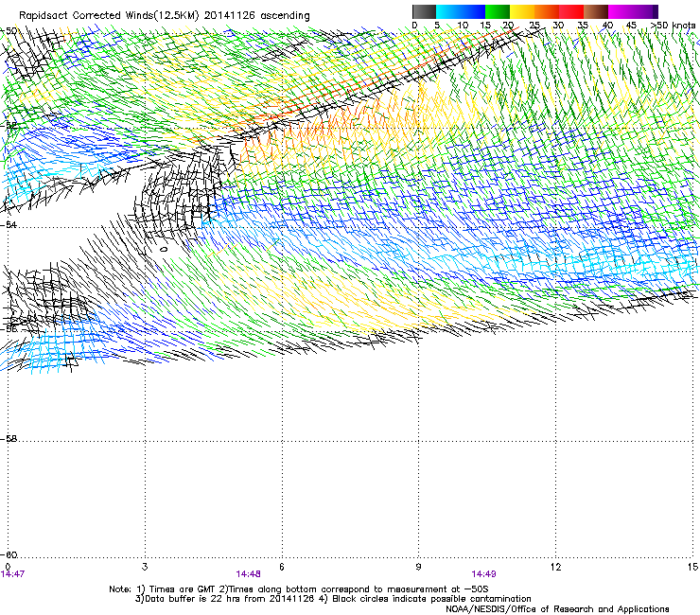Image resolution: width=700 pixels, height=615 pixels.
Task: Click the longitude 6 axis label
Action: [282, 567]
